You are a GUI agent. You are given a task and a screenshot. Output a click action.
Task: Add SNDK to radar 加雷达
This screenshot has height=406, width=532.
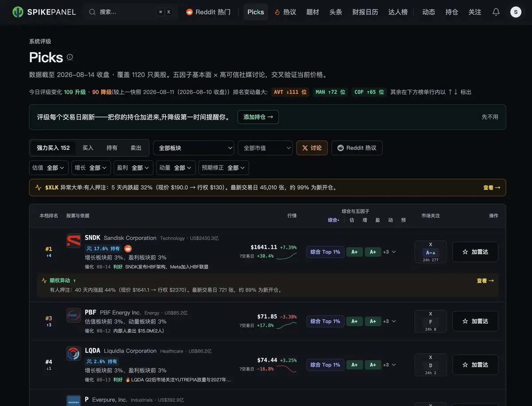[475, 252]
